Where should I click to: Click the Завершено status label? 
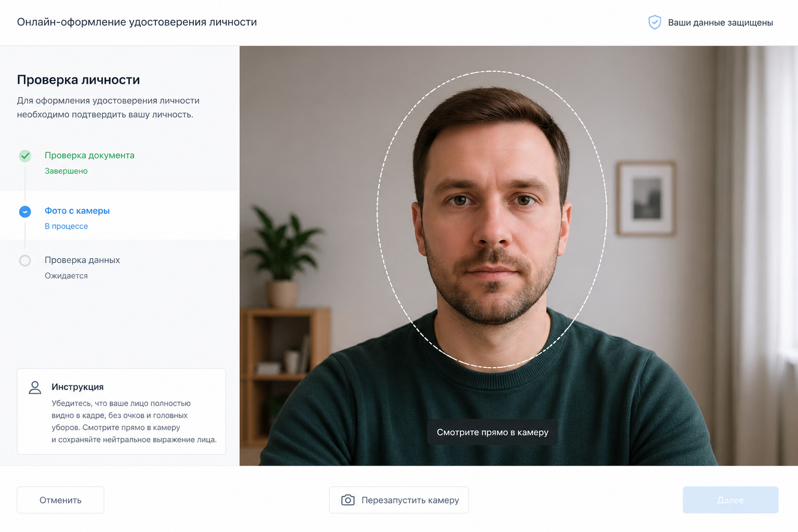click(x=66, y=171)
